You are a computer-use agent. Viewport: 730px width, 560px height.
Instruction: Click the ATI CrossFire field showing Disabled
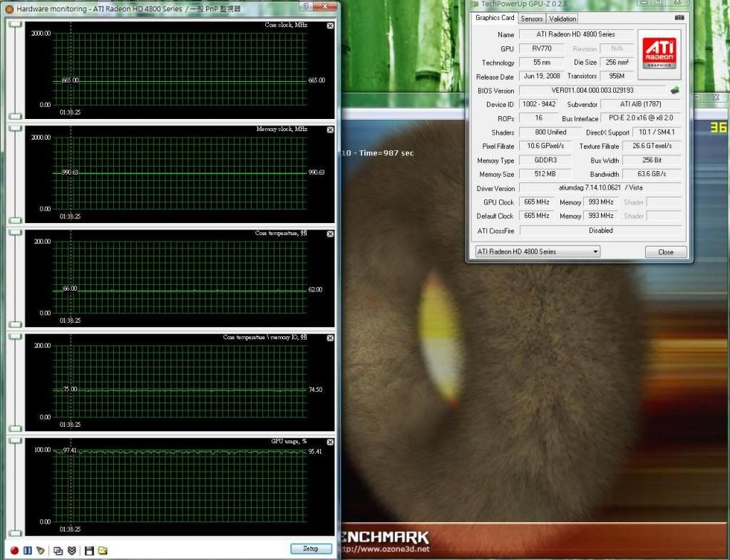[x=600, y=231]
